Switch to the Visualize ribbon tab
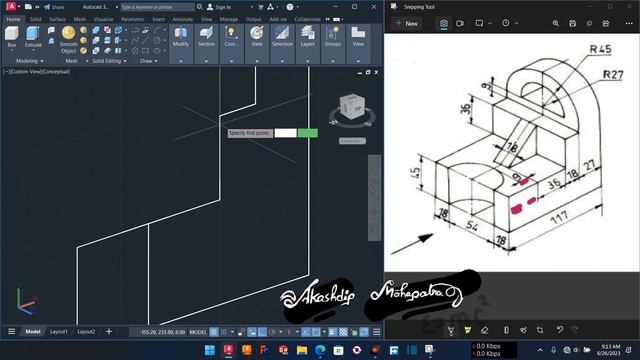 click(104, 19)
